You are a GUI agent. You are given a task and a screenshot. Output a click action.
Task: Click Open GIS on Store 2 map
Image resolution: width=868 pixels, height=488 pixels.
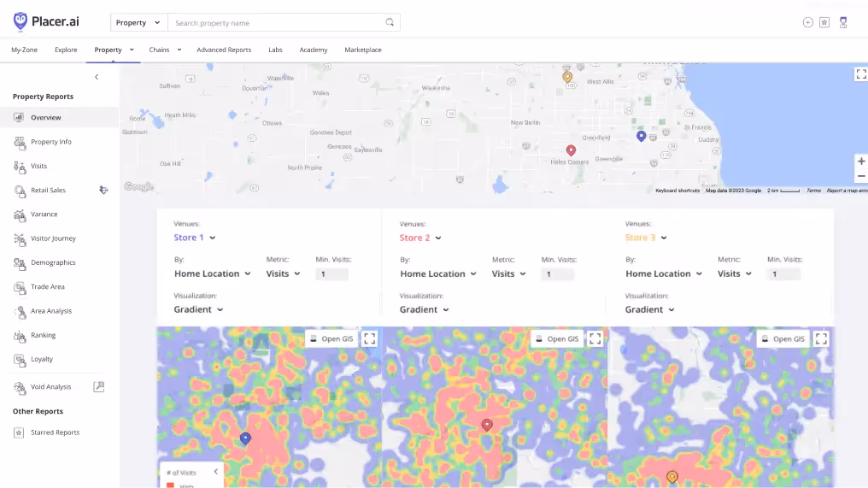[x=557, y=338]
